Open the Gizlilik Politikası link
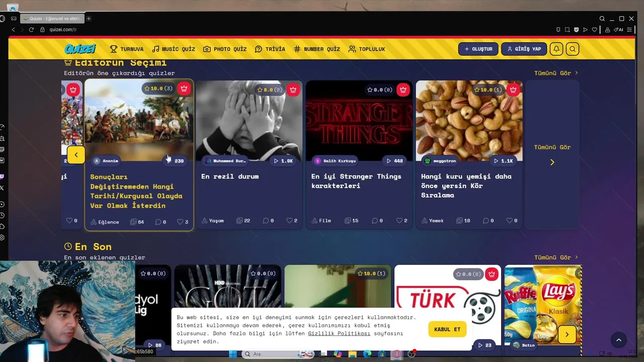Image resolution: width=644 pixels, height=362 pixels. coord(339,333)
